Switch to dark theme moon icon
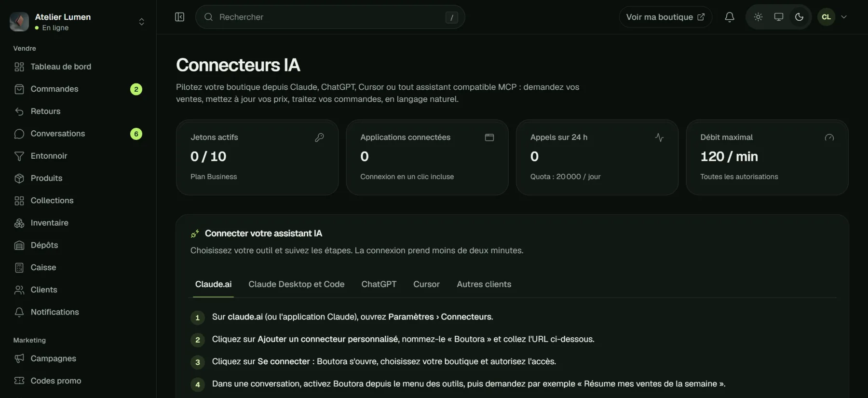The image size is (868, 398). 799,17
